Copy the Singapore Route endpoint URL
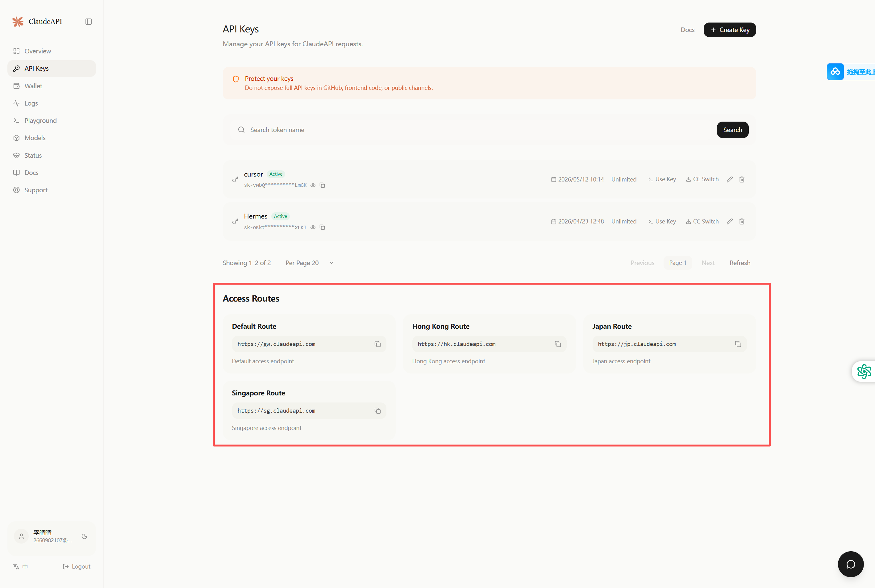 [377, 411]
